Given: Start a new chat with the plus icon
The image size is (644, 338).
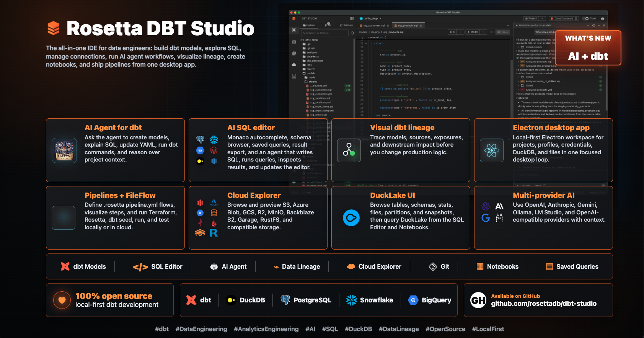Looking at the screenshot, I should point(588,25).
